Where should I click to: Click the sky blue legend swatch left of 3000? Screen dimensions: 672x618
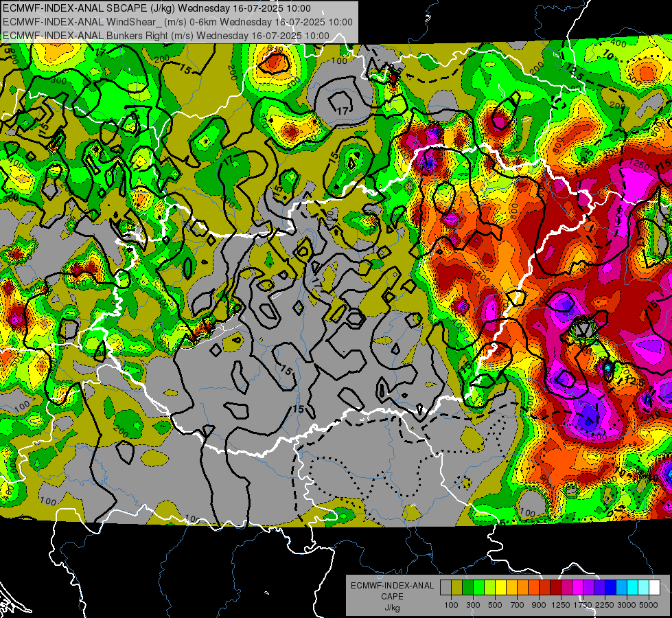622,587
